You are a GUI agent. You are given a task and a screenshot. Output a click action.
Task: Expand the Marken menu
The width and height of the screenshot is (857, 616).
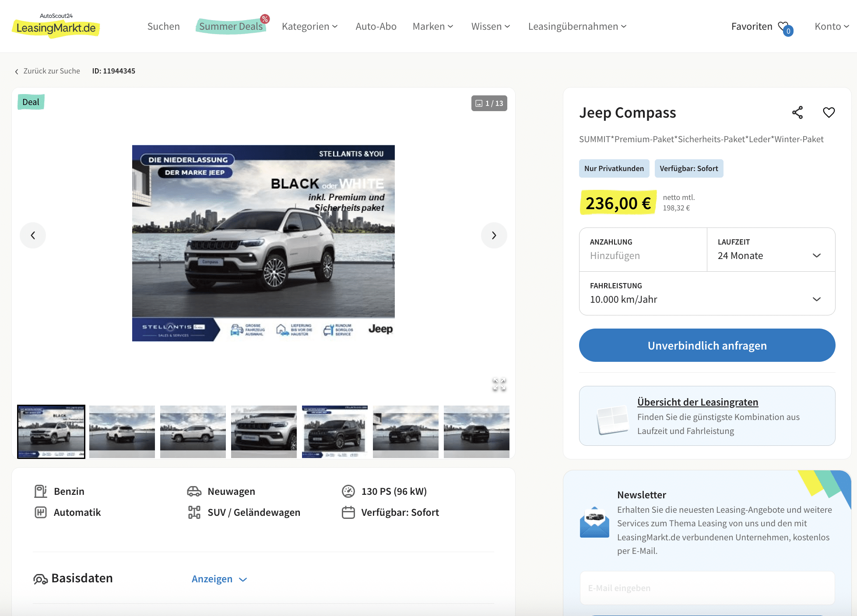point(433,26)
